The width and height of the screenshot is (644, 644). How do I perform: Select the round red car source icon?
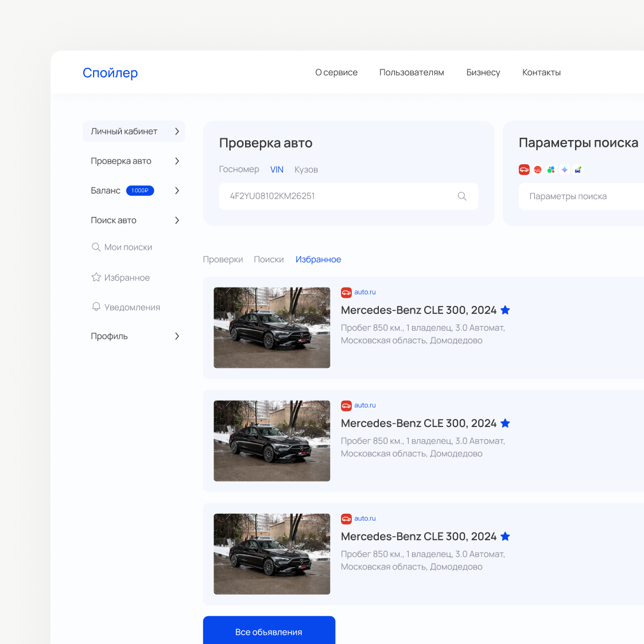point(538,170)
